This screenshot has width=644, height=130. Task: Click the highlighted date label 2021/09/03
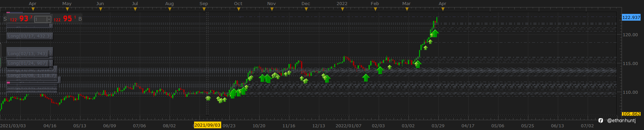[207, 125]
